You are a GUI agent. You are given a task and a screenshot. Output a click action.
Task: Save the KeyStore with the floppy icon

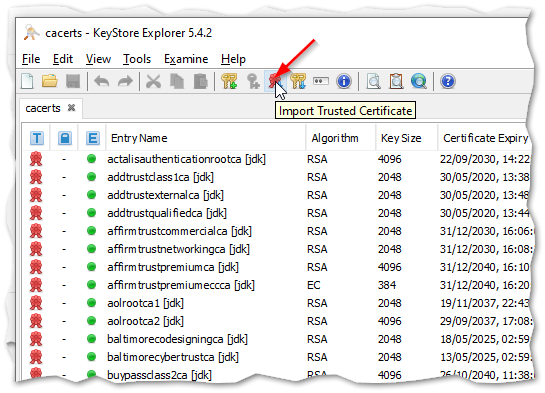pyautogui.click(x=73, y=81)
